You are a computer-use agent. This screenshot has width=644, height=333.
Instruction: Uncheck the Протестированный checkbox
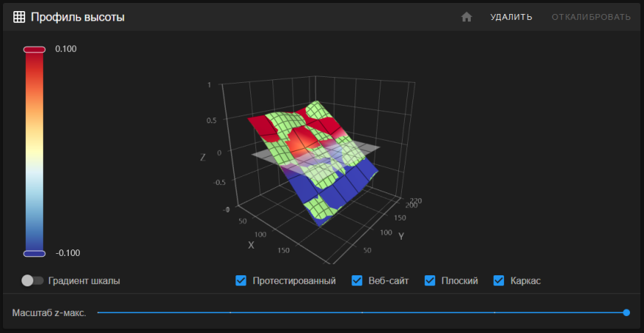(x=241, y=280)
